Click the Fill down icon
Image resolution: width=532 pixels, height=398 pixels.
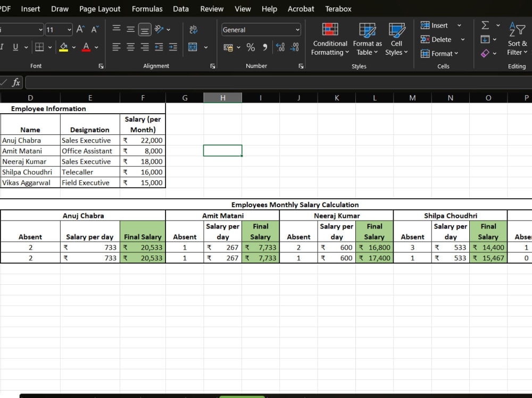pyautogui.click(x=485, y=39)
